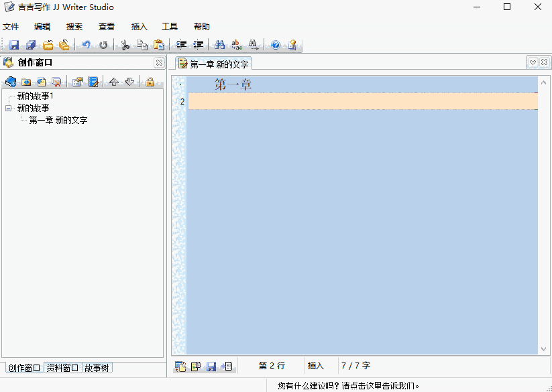552x392 pixels.
Task: Click the page-with-arrow icon in creation toolbar
Action: coord(42,82)
